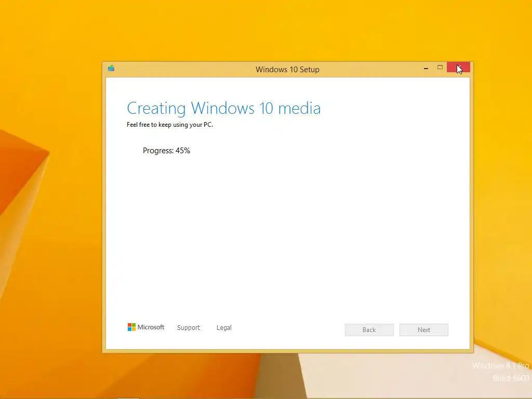Click the Next button
The image size is (532, 399).
(424, 330)
